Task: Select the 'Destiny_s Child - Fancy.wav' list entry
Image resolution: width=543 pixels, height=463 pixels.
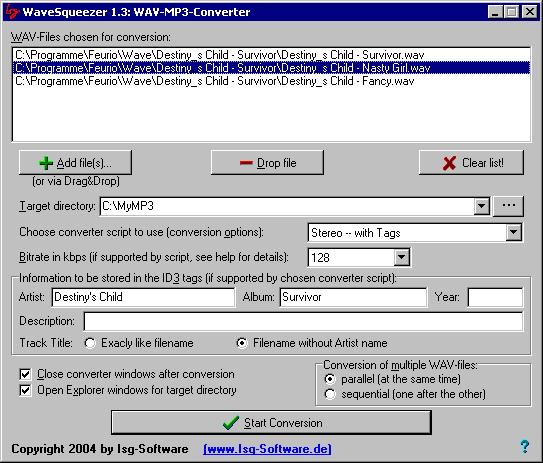Action: click(272, 81)
